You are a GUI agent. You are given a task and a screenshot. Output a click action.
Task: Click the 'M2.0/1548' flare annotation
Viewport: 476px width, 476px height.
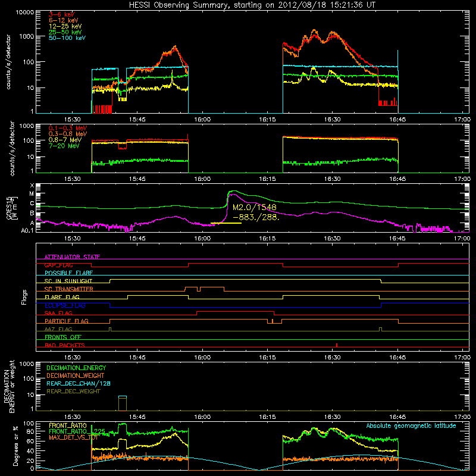[x=255, y=207]
